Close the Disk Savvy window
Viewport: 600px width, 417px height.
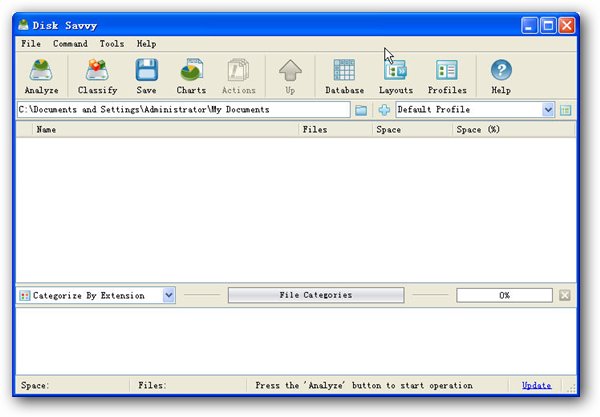[x=567, y=26]
